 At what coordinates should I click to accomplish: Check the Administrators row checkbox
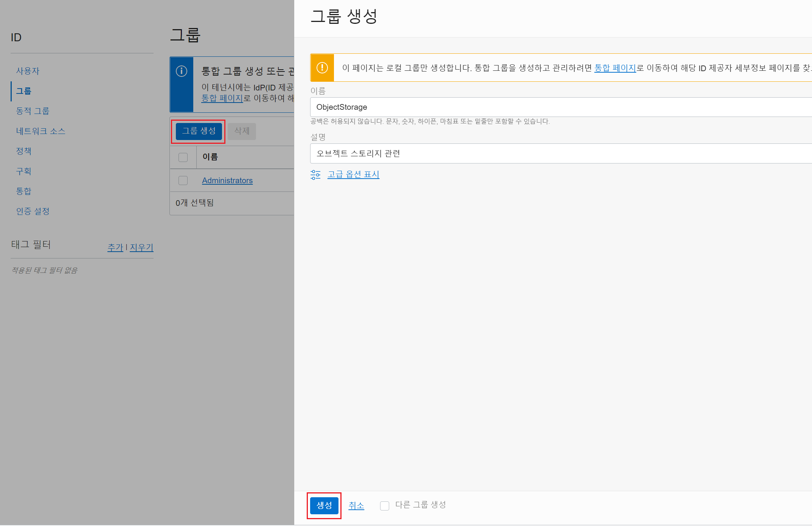pos(183,181)
